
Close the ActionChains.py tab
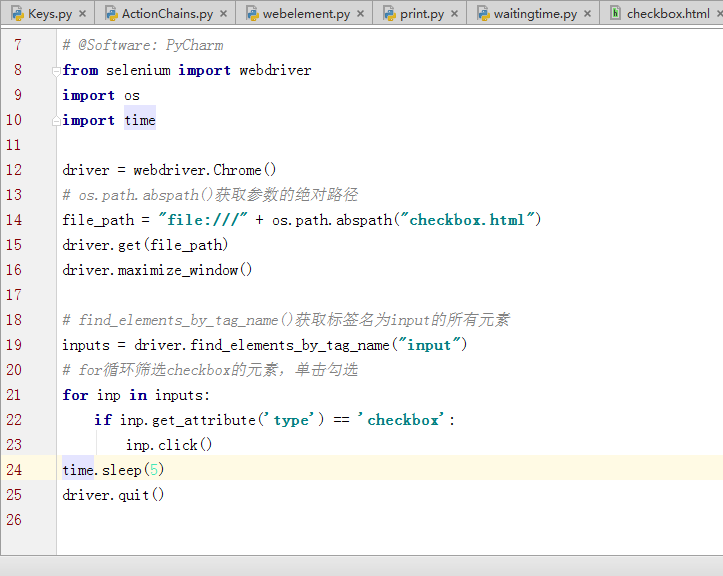tap(224, 14)
